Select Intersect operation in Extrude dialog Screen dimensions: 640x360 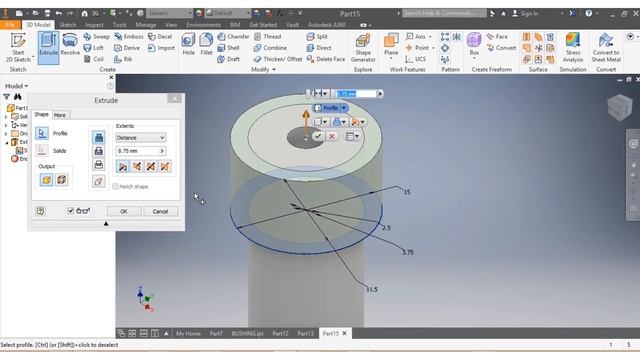click(99, 164)
